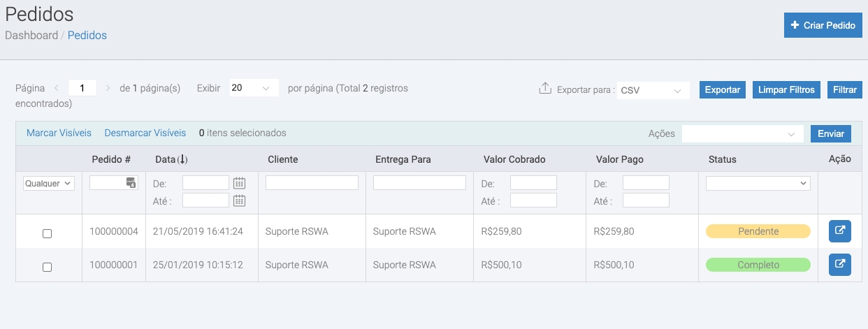Open the 'Qualquer' selection filter dropdown
The width and height of the screenshot is (868, 329).
pos(49,183)
